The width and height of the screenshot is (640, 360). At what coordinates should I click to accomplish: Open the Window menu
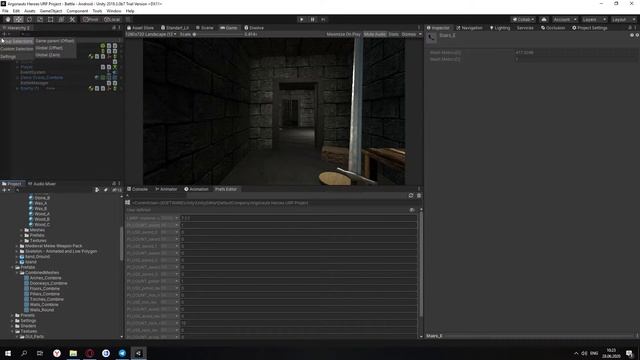tap(113, 11)
